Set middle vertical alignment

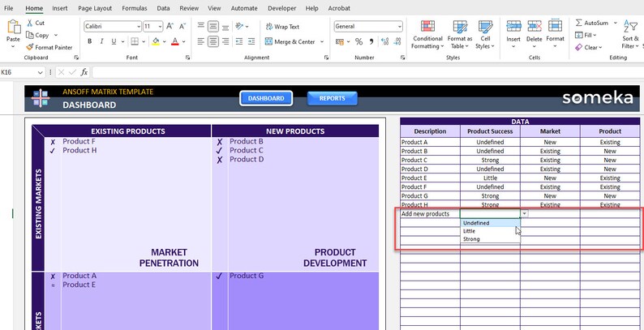pyautogui.click(x=213, y=27)
